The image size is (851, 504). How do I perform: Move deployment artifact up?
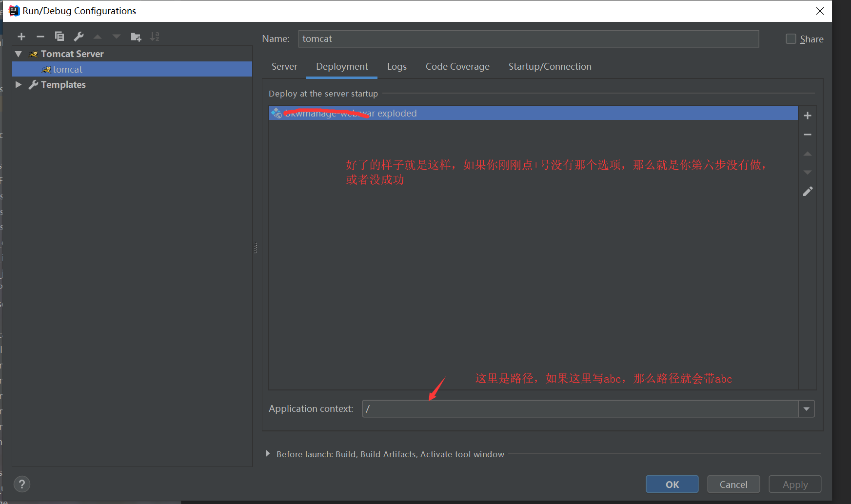(808, 154)
